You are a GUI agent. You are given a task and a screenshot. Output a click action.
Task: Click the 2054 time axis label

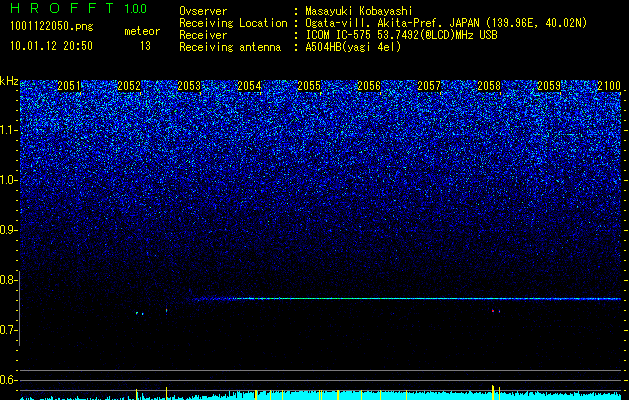pyautogui.click(x=249, y=86)
